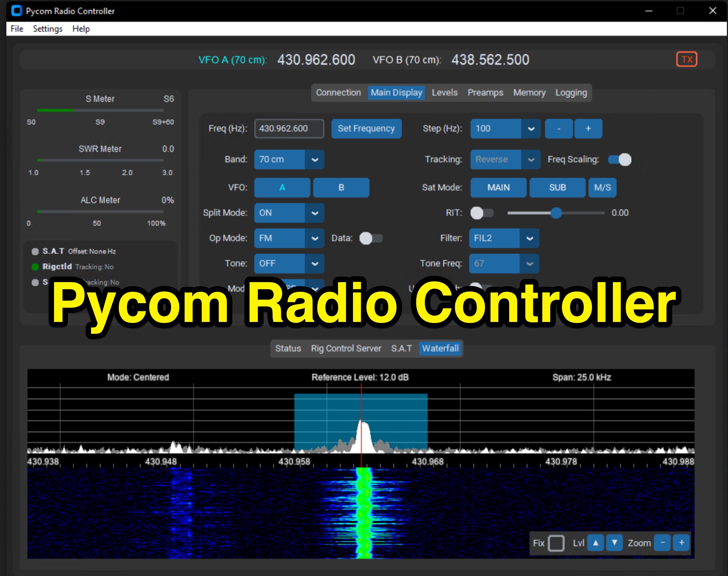This screenshot has height=576, width=728.
Task: Click the step decrement minus icon
Action: (559, 129)
